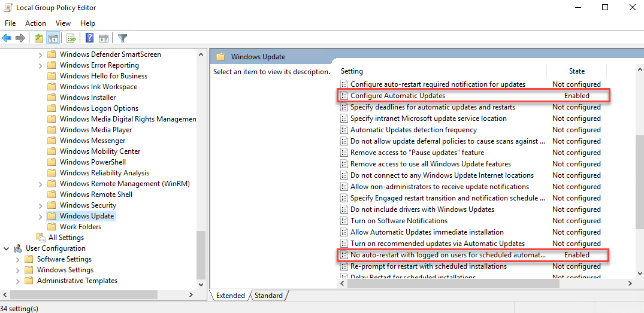Switch to the Standard tab
This screenshot has height=313, width=644.
[x=268, y=296]
